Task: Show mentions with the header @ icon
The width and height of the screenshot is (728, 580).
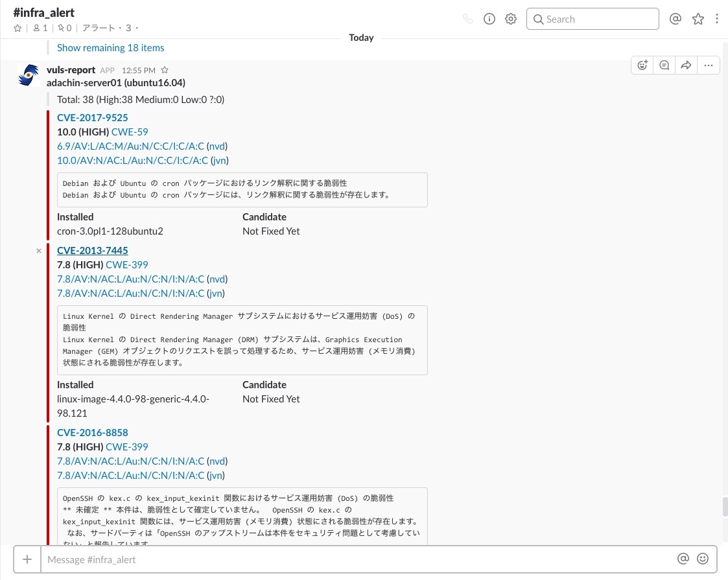Action: point(675,19)
